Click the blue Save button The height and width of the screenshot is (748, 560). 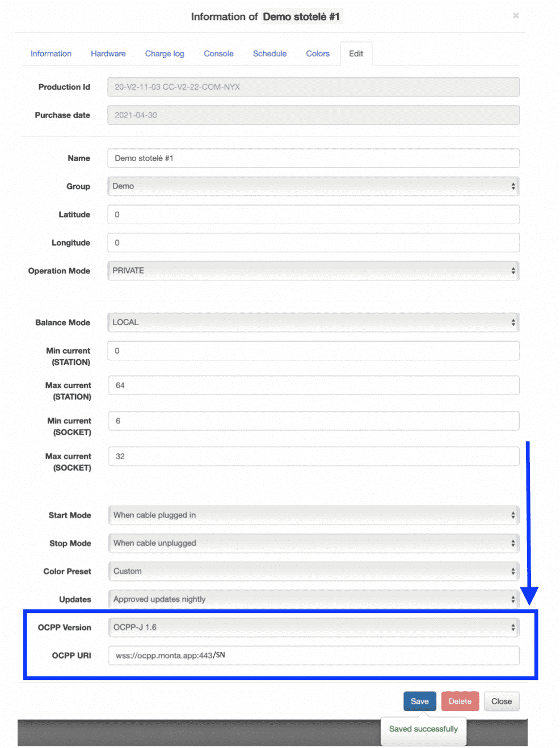(x=420, y=701)
